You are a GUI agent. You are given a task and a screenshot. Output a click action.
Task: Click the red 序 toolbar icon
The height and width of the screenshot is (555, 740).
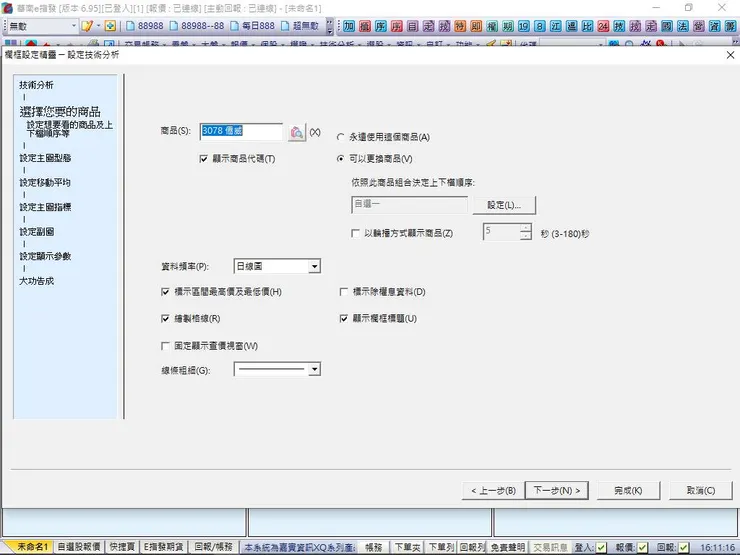tap(397, 26)
